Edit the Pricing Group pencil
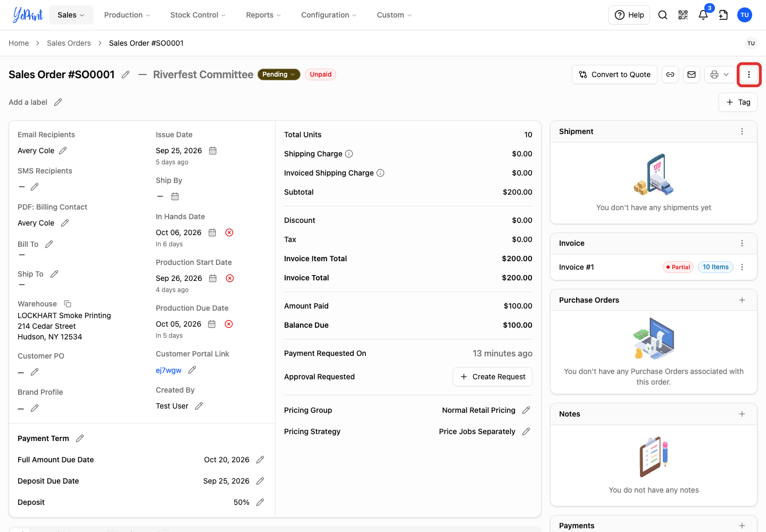The width and height of the screenshot is (766, 532). (x=526, y=410)
